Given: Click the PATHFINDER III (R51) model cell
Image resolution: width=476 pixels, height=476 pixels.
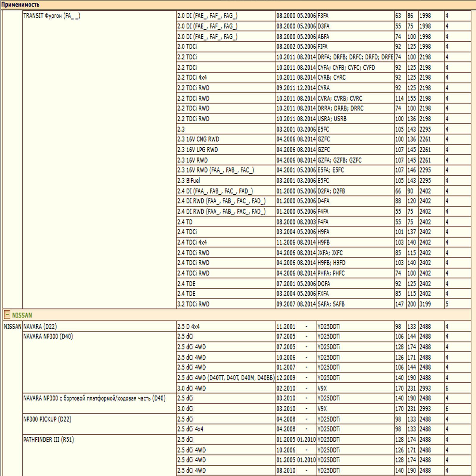Looking at the screenshot, I should pyautogui.click(x=48, y=439).
